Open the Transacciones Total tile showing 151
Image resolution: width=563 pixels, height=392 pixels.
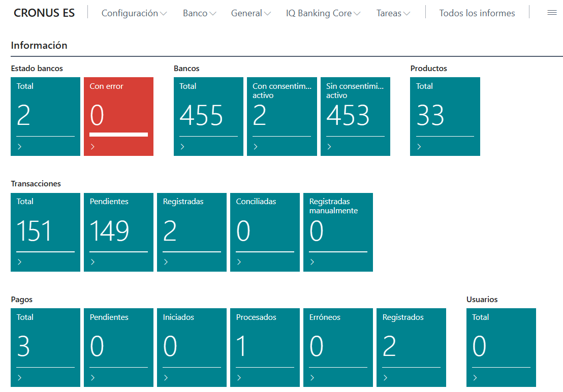point(45,232)
